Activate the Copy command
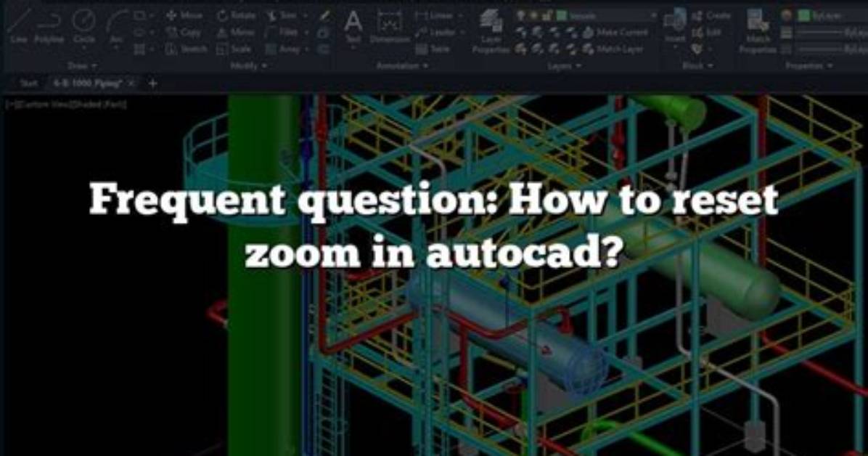Screen dimensions: 868x456 coord(184,33)
